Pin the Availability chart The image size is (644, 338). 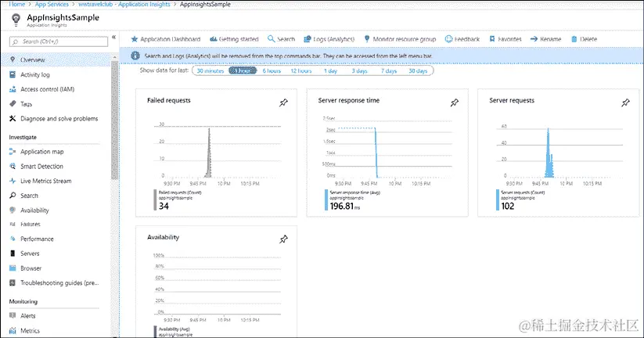pyautogui.click(x=283, y=239)
